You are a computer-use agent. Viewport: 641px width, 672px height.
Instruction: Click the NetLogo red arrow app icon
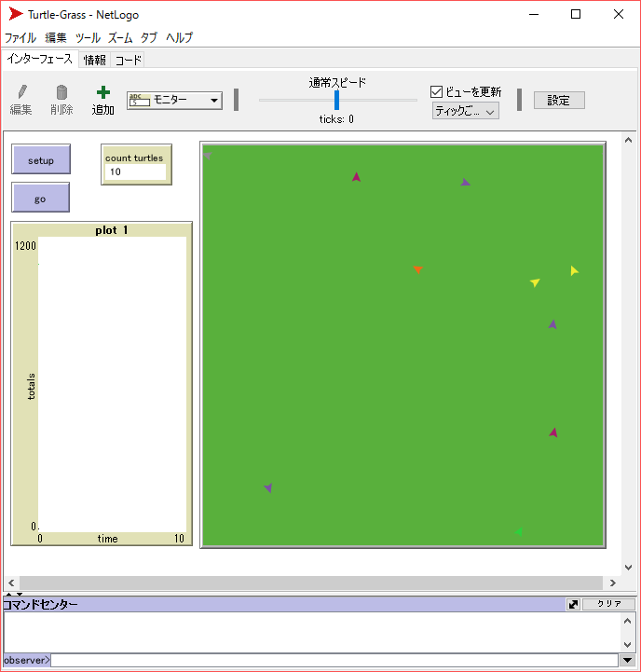16,14
